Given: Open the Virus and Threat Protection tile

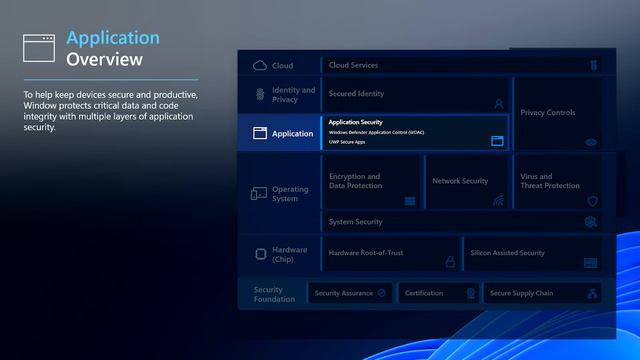Looking at the screenshot, I should coord(558,182).
